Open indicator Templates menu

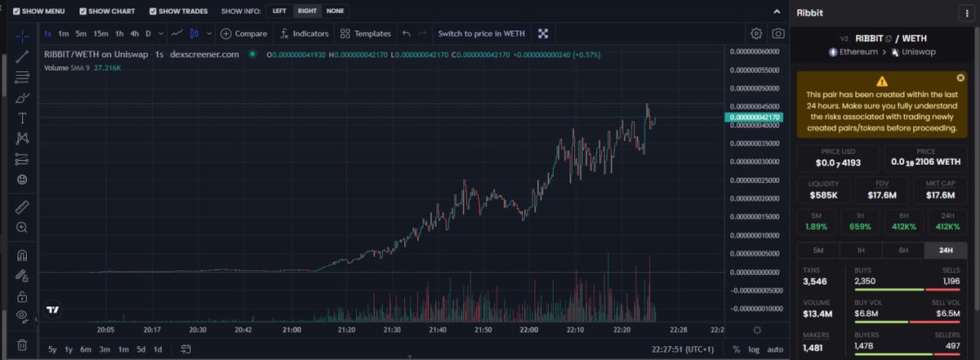[x=366, y=33]
